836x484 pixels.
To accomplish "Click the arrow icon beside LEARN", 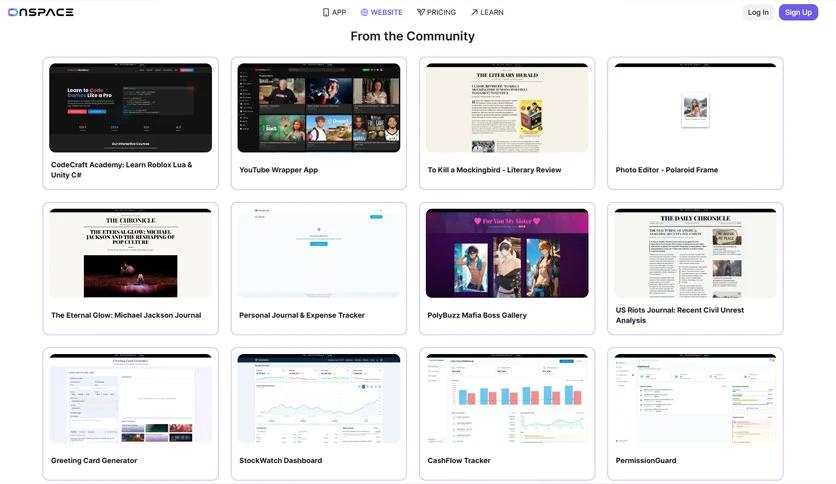I will (x=474, y=12).
